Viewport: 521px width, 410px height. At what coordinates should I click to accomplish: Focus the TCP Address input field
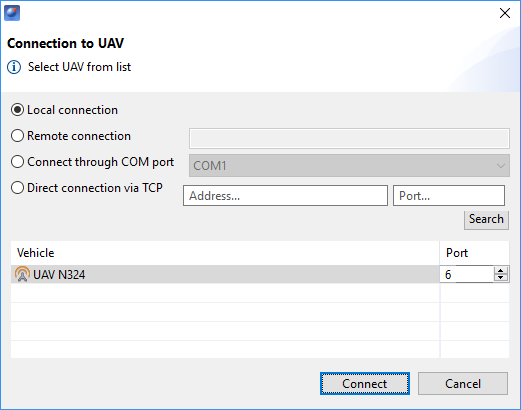pos(285,196)
